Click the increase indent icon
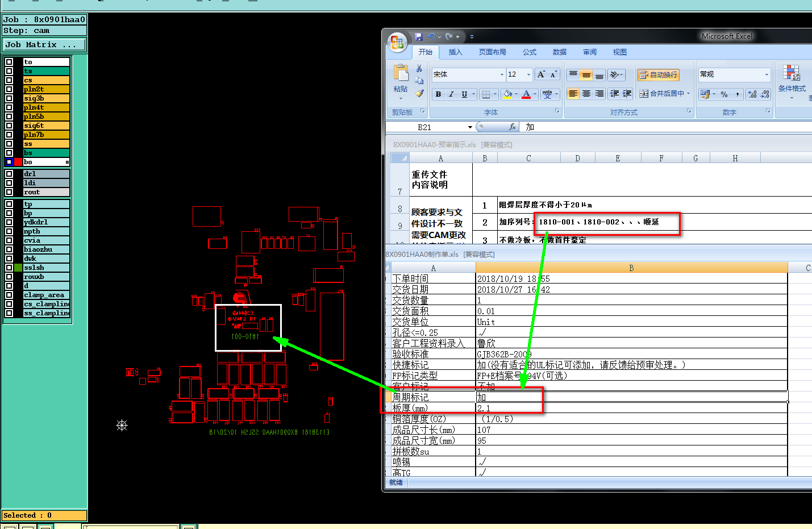Image resolution: width=812 pixels, height=529 pixels. coord(627,94)
